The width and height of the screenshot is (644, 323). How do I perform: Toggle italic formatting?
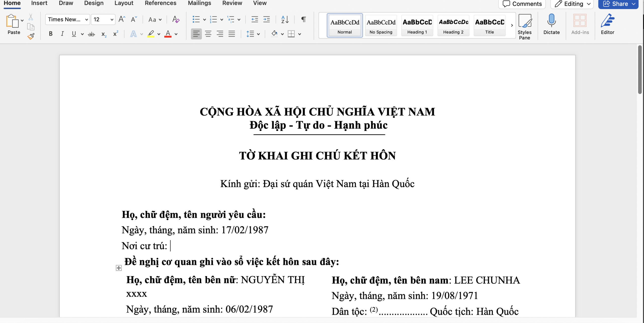(62, 34)
